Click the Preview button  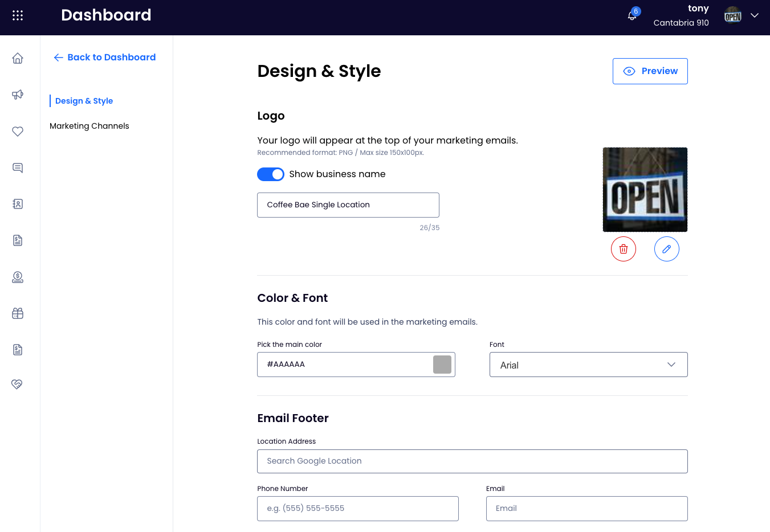[650, 71]
